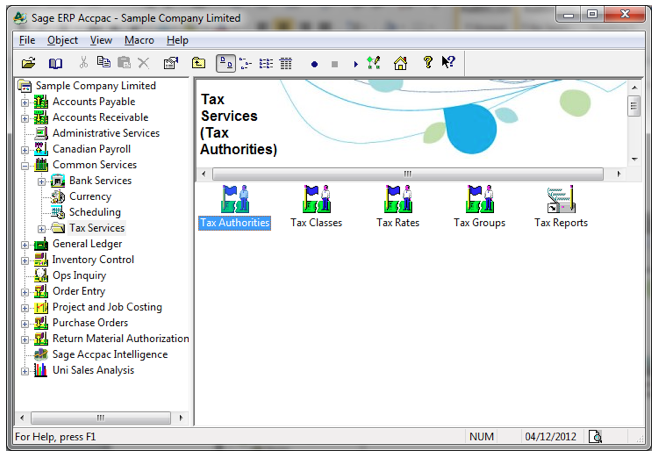659x459 pixels.
Task: Select Project and Job Costing
Action: point(107,307)
